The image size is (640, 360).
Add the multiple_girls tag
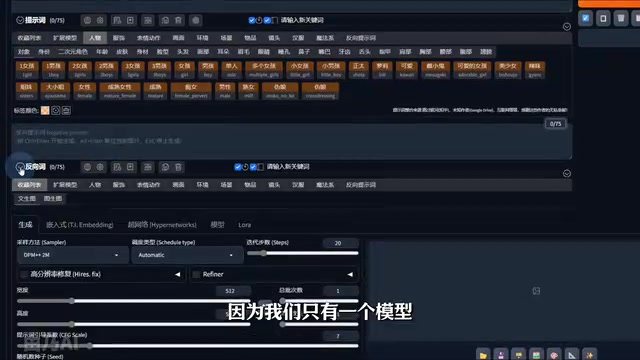point(264,70)
